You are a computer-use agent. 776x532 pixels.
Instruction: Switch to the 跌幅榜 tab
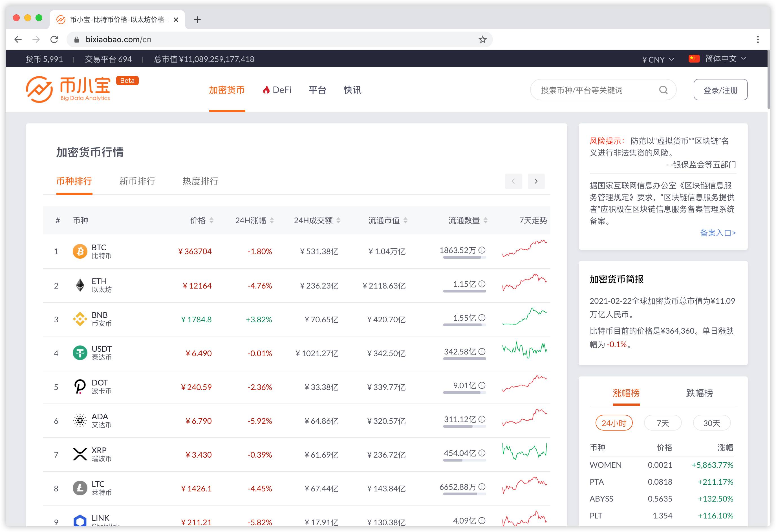(699, 393)
